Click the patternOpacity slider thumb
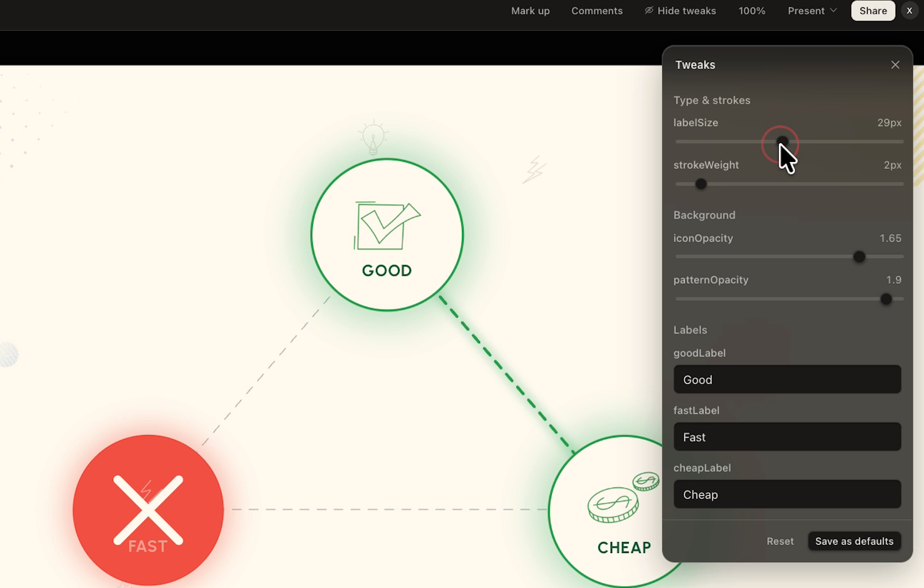The image size is (924, 588). coord(886,299)
